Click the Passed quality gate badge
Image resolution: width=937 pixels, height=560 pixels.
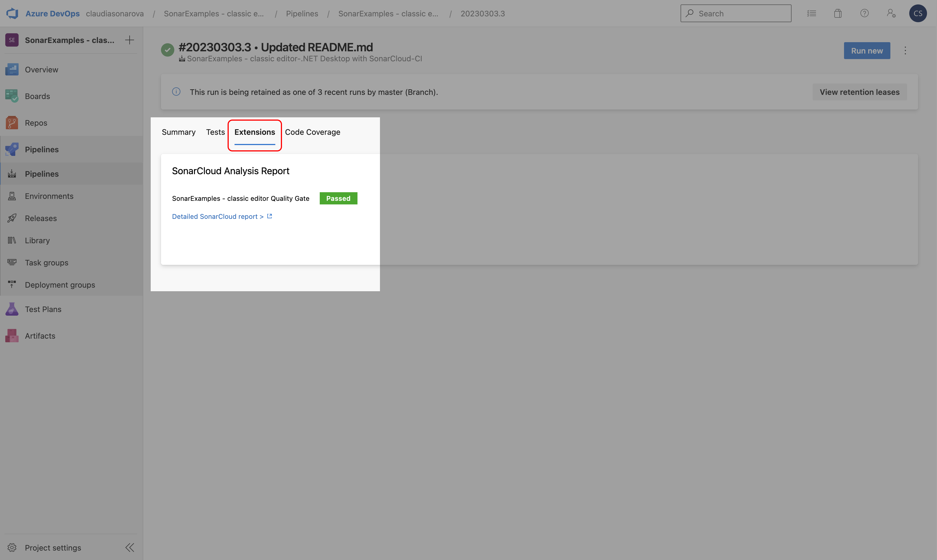click(338, 199)
